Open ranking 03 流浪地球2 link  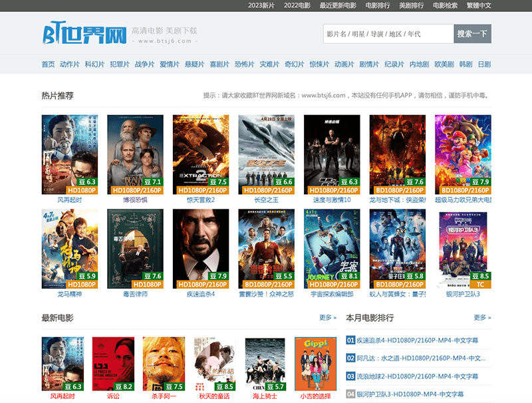coord(418,376)
